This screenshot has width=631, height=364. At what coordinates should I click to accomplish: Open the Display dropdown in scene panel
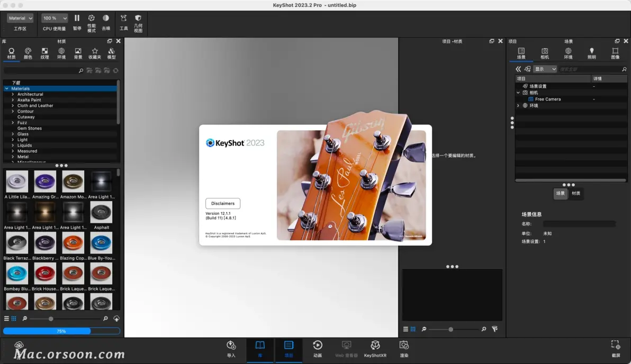tap(545, 69)
